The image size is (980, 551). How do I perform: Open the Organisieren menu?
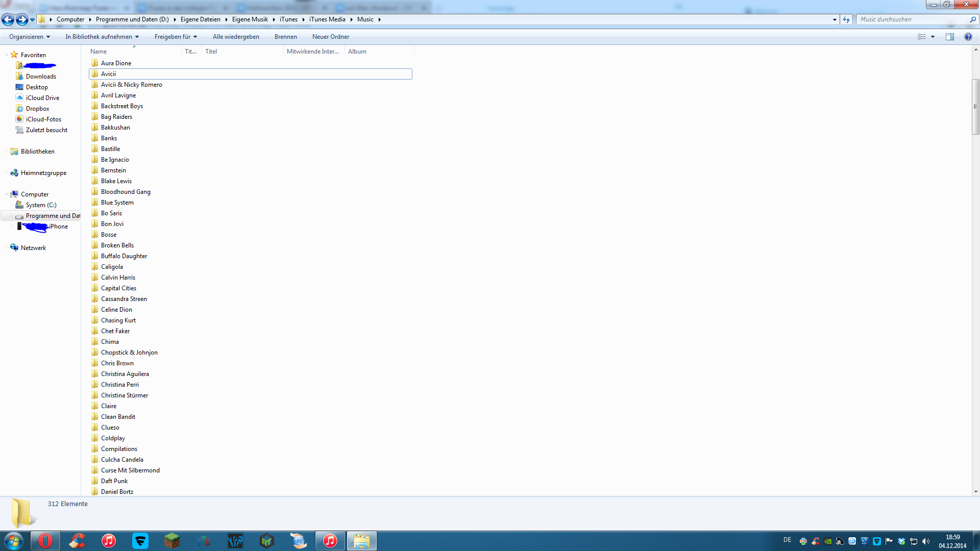coord(30,37)
